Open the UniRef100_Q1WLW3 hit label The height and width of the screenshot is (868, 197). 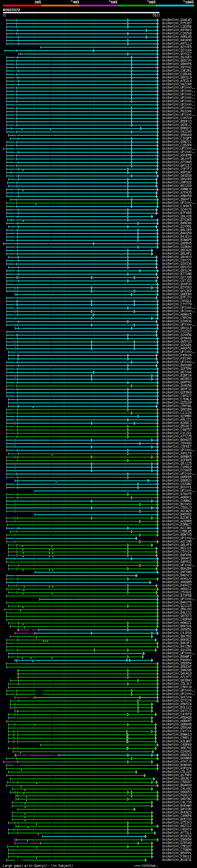point(177,20)
